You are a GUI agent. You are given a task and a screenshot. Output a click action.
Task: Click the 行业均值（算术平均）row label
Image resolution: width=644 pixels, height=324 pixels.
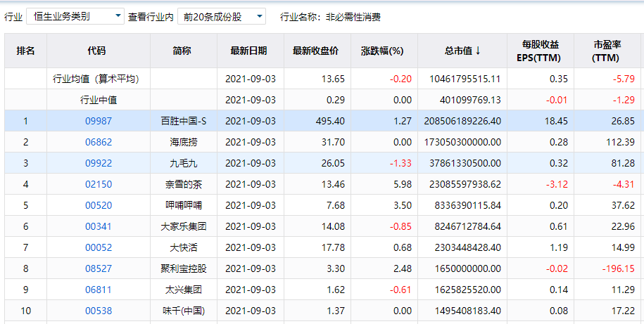coord(96,79)
